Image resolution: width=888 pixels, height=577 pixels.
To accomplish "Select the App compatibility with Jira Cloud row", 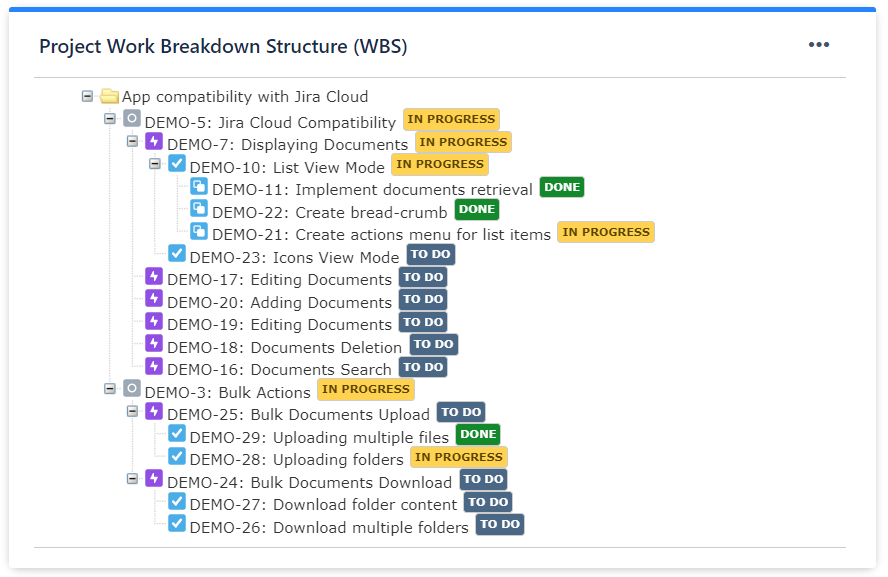I will (x=245, y=97).
